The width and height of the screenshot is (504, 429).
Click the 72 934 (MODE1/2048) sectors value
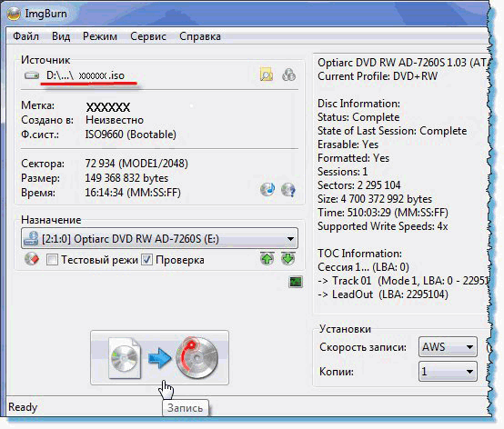(x=136, y=164)
